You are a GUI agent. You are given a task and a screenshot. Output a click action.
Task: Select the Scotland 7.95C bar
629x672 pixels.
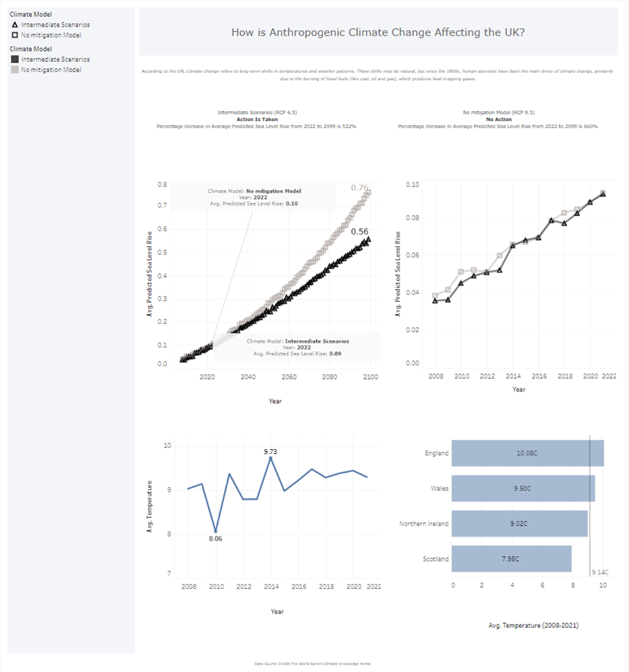[x=511, y=559]
